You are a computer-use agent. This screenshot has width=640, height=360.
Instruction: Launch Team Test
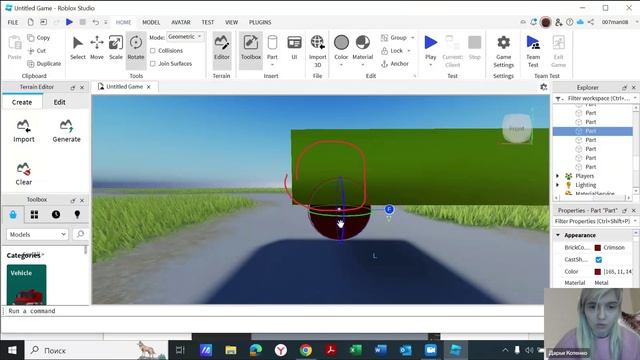click(x=533, y=51)
